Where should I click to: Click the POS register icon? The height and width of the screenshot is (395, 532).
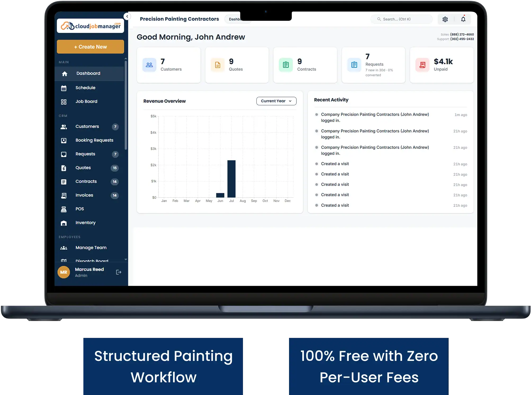[64, 209]
